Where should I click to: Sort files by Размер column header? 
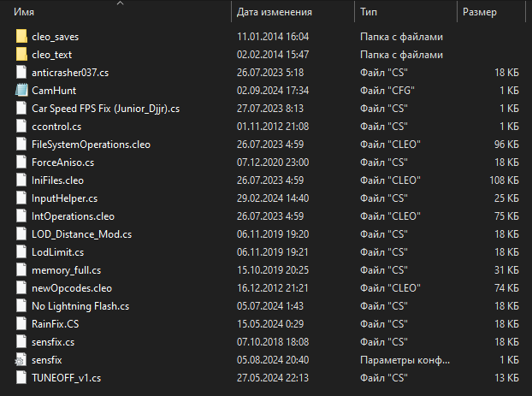tap(479, 13)
